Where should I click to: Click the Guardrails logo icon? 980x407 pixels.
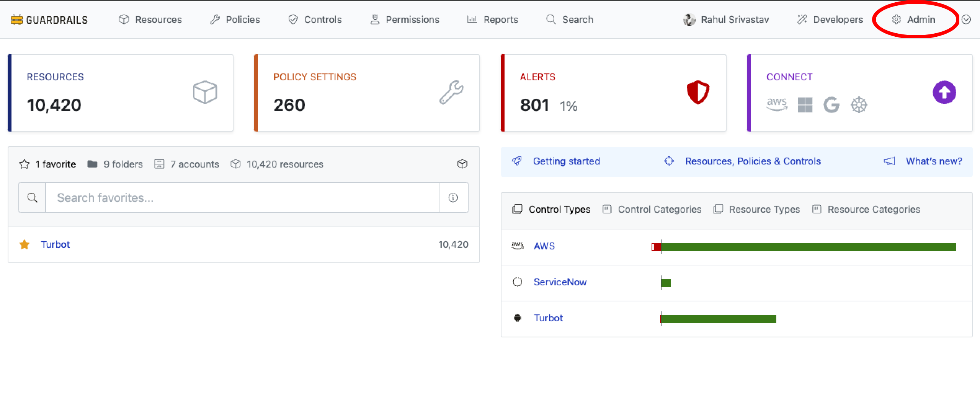tap(16, 20)
